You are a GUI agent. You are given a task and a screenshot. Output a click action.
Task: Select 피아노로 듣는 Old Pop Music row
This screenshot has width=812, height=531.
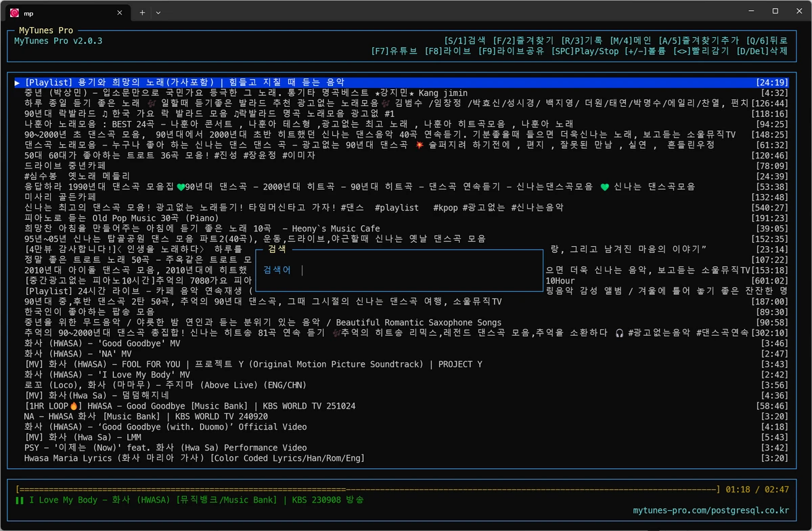point(401,218)
